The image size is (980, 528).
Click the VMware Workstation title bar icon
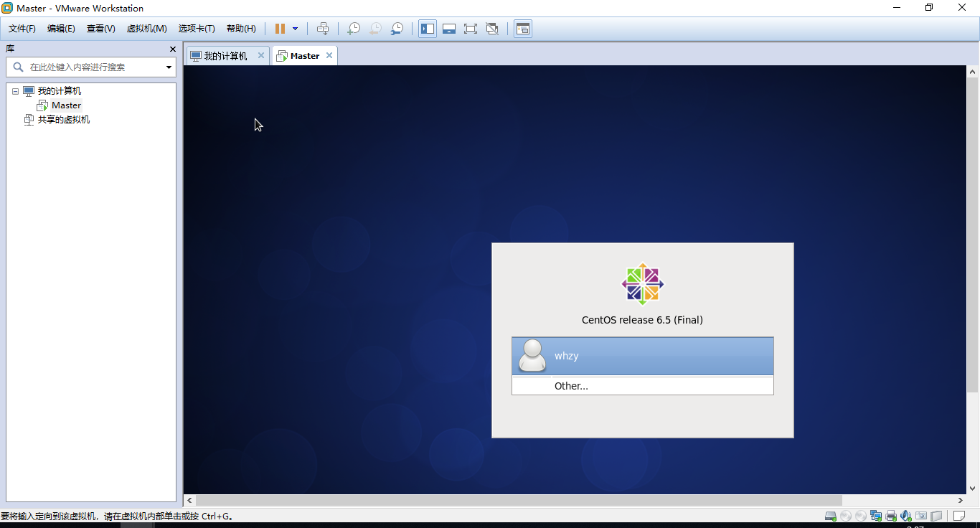(x=7, y=8)
